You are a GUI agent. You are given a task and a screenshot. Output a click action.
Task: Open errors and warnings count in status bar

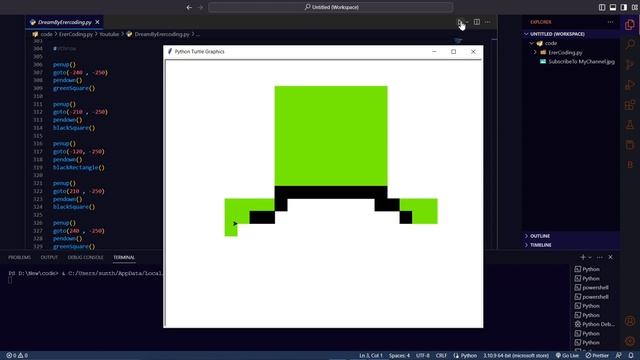(17, 356)
